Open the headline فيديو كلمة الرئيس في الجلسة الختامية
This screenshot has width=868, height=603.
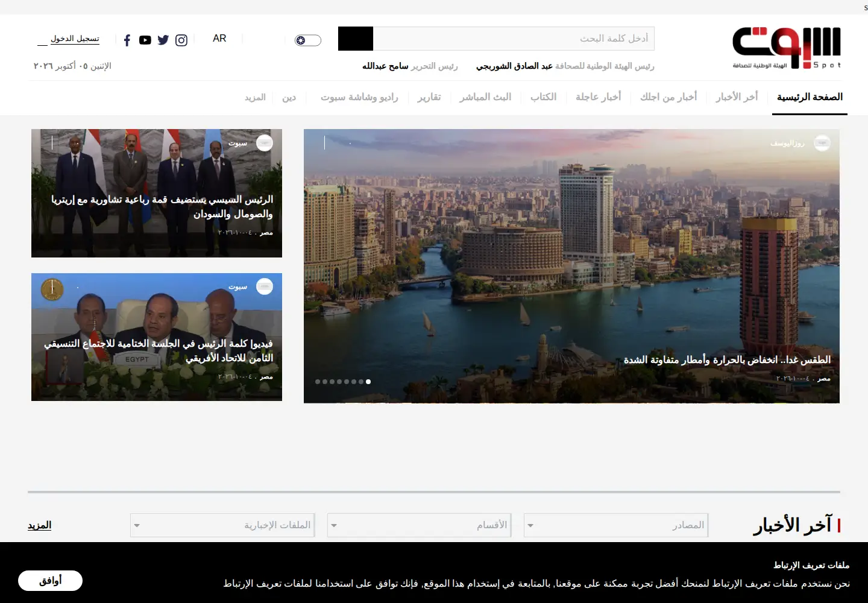[x=159, y=350]
